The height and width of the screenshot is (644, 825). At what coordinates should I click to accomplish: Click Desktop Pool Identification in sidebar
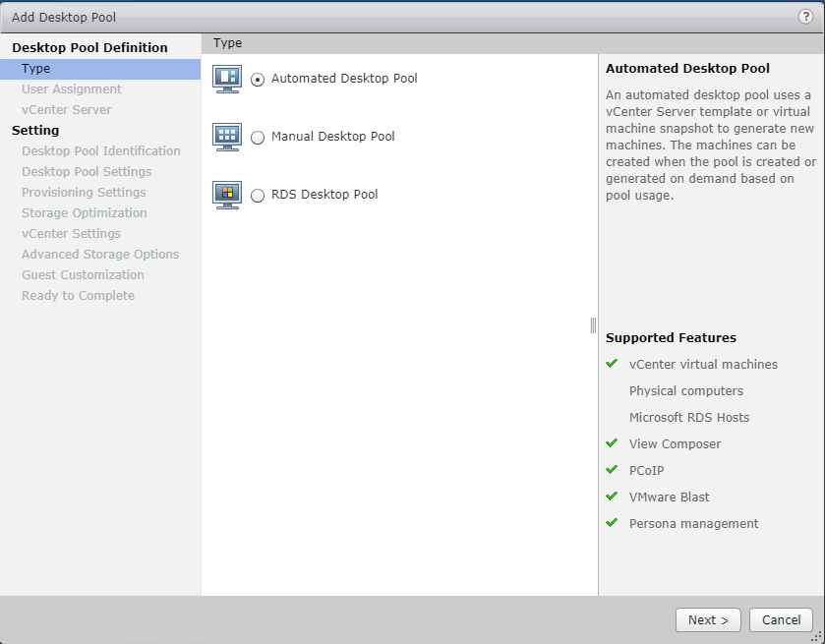[100, 150]
